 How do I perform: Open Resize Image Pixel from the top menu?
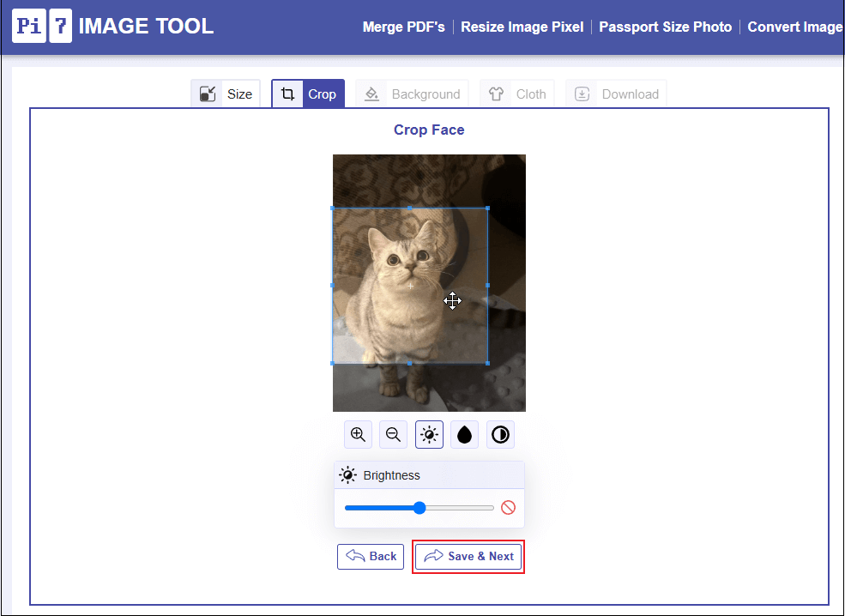click(x=522, y=27)
